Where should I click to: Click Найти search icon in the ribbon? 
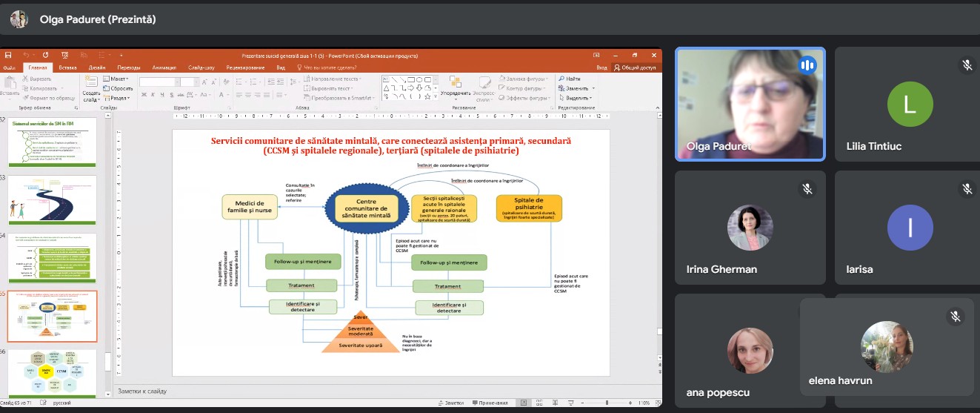[x=561, y=79]
